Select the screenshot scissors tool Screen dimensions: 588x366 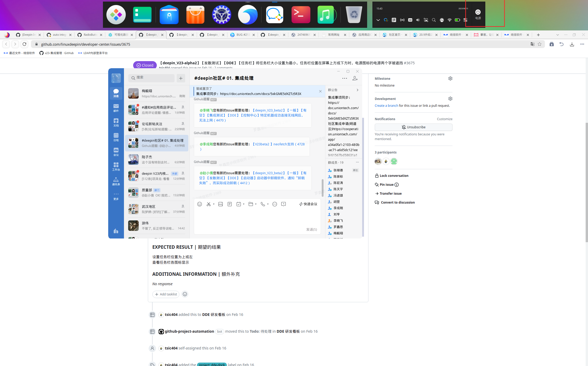click(x=208, y=204)
